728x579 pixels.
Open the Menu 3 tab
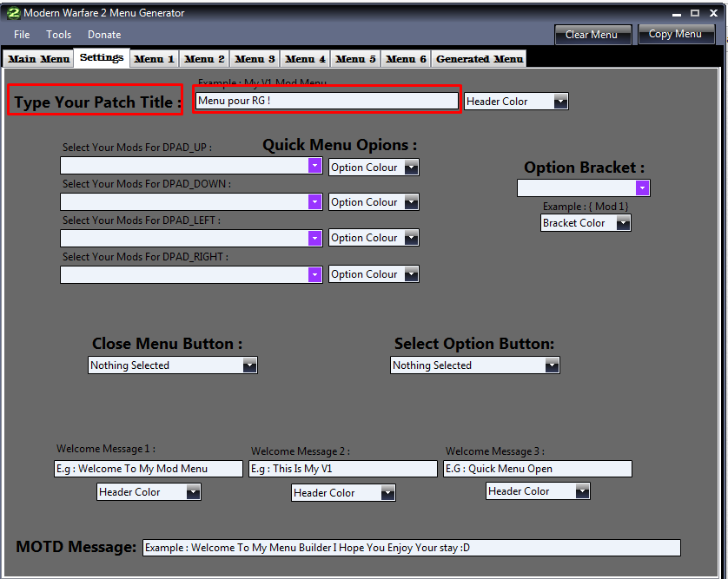[x=255, y=59]
